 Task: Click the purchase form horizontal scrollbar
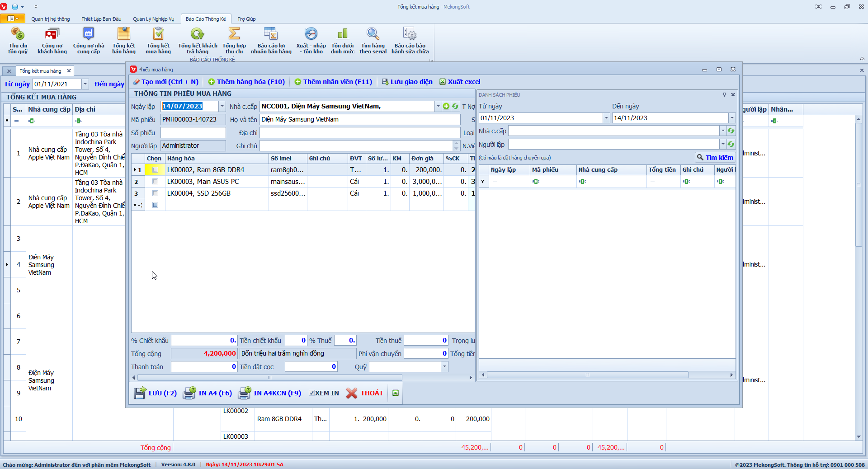[x=270, y=378]
